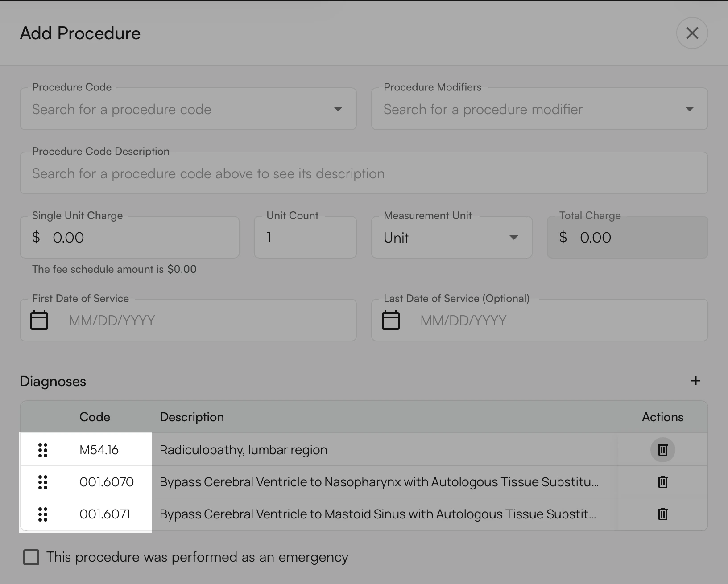Screen dimensions: 728x584
Task: Select the Unit Count field
Action: (305, 237)
